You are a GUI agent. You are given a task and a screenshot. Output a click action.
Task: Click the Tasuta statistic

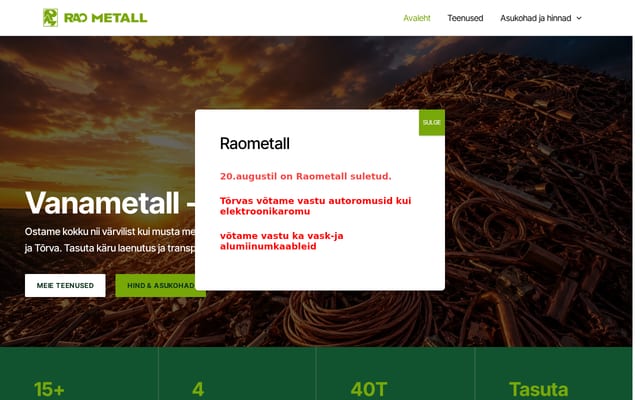538,389
